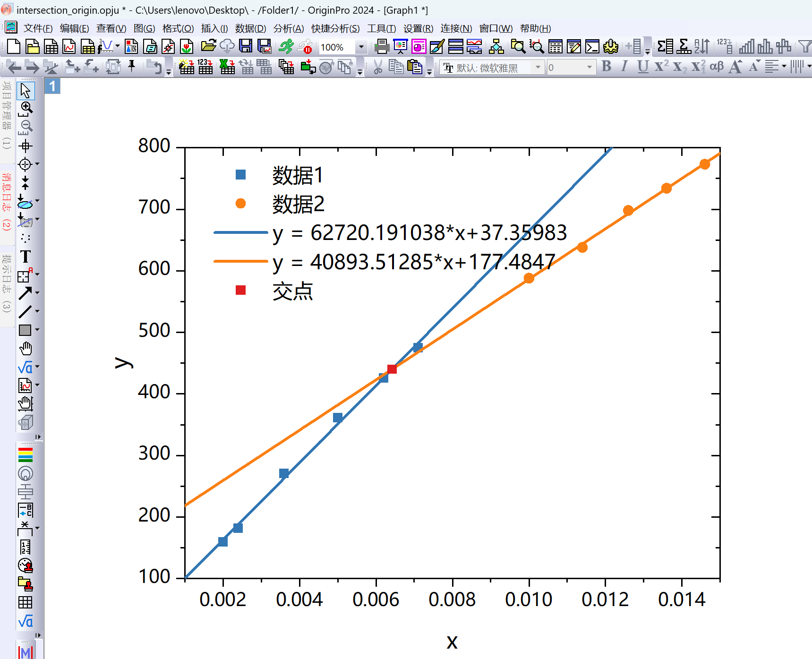This screenshot has height=659, width=812.
Task: Open the 分析(A) menu
Action: point(288,28)
